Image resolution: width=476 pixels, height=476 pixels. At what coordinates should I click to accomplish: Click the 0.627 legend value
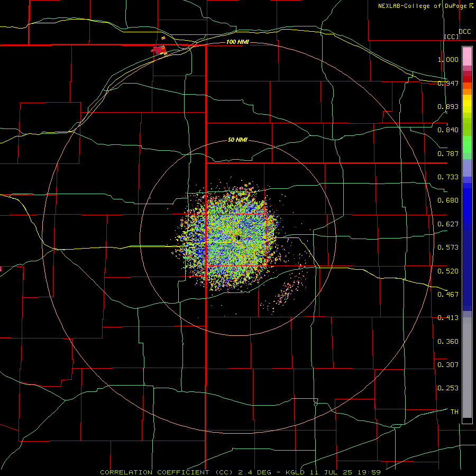[448, 224]
